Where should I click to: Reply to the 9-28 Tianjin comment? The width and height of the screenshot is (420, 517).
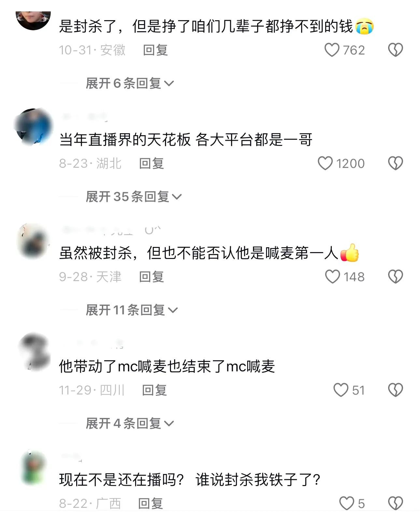coord(151,277)
